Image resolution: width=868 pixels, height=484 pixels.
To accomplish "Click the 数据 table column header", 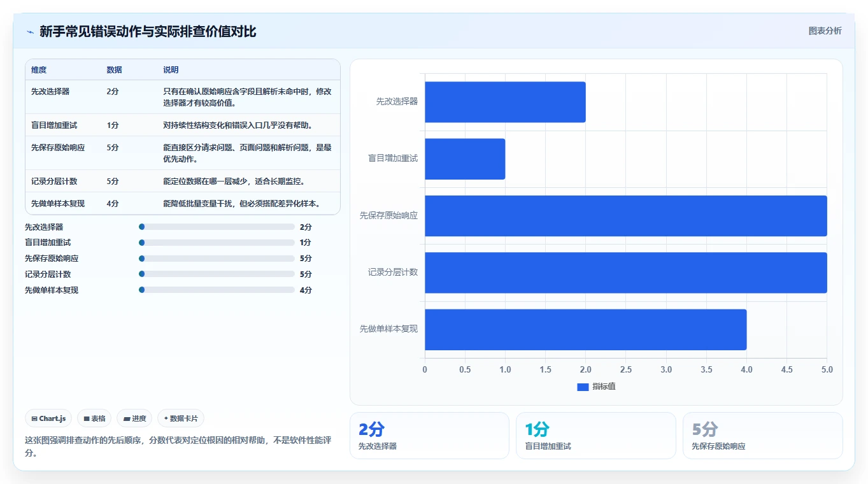I will click(114, 70).
